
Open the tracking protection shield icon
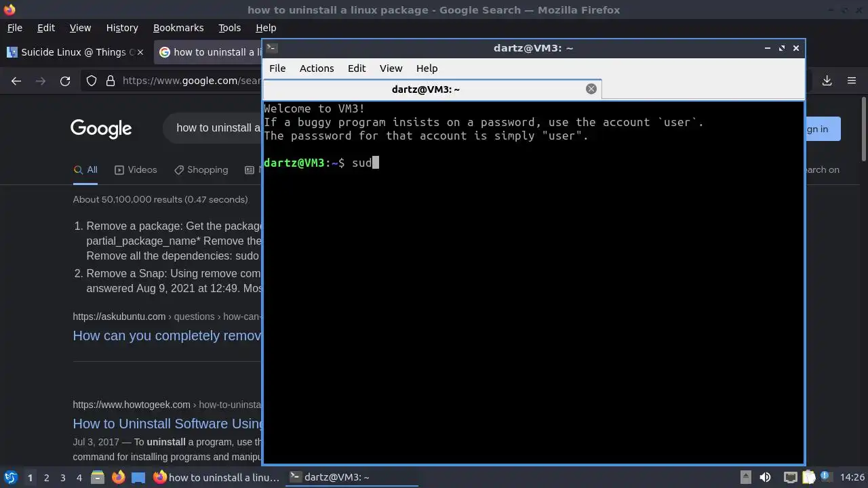(x=92, y=81)
